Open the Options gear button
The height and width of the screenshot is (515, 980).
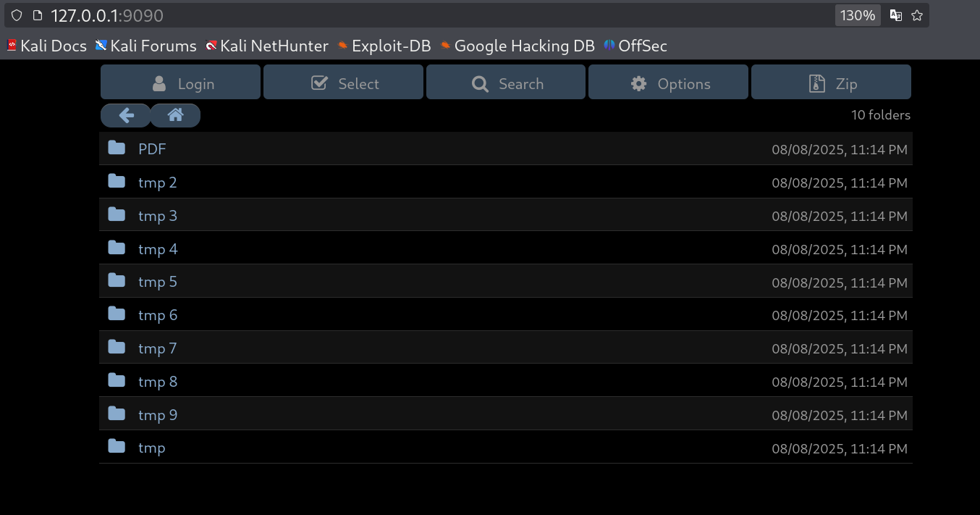[668, 82]
